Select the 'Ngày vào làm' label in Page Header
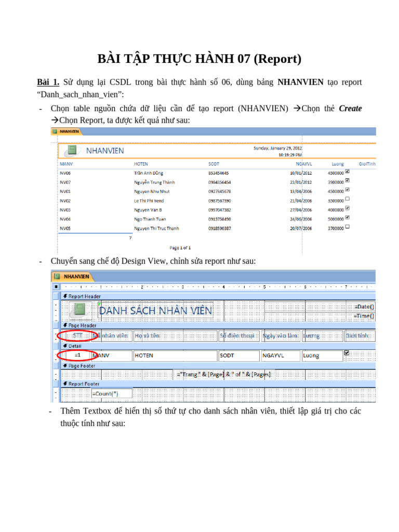This screenshot has width=399, height=532. coord(281,336)
